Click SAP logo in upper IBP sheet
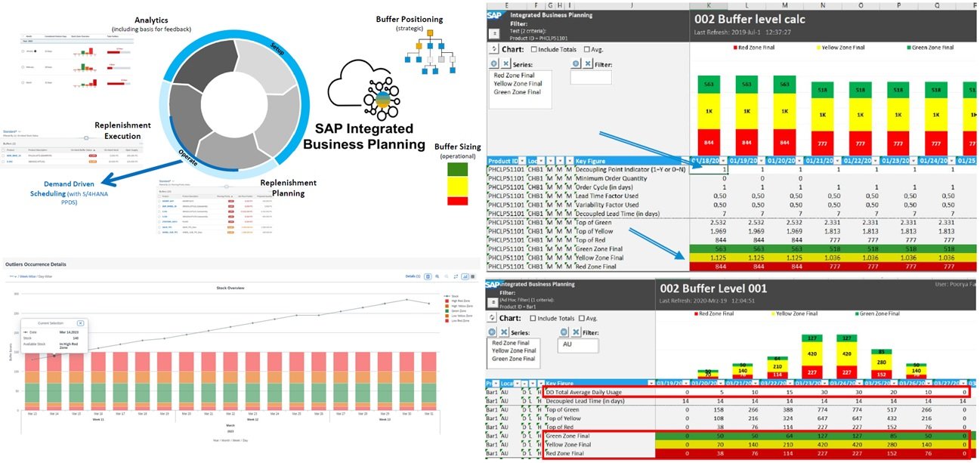The width and height of the screenshot is (980, 463). (x=494, y=15)
